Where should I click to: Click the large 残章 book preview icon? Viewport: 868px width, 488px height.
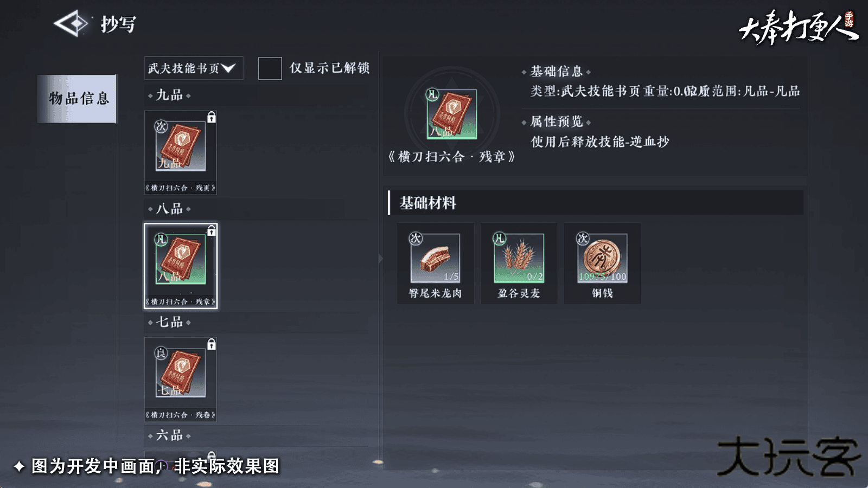[x=451, y=114]
